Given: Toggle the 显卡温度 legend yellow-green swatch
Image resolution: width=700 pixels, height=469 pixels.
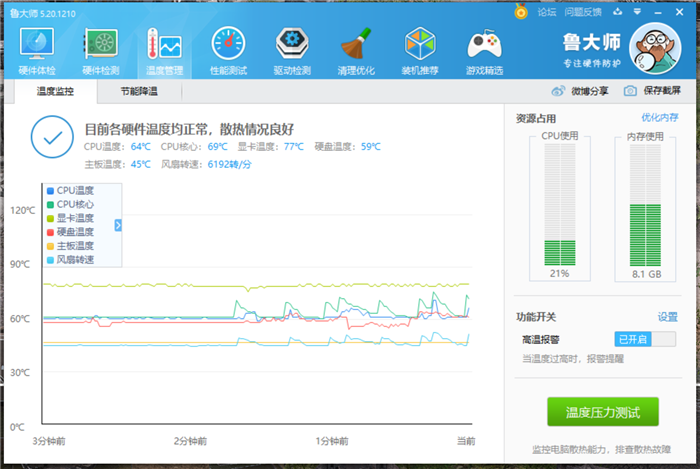Looking at the screenshot, I should 50,218.
